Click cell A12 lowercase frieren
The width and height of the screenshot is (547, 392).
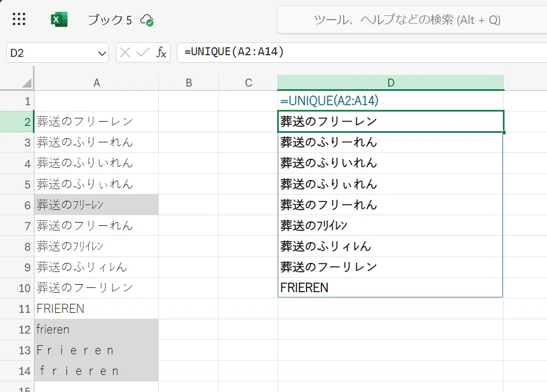click(97, 329)
